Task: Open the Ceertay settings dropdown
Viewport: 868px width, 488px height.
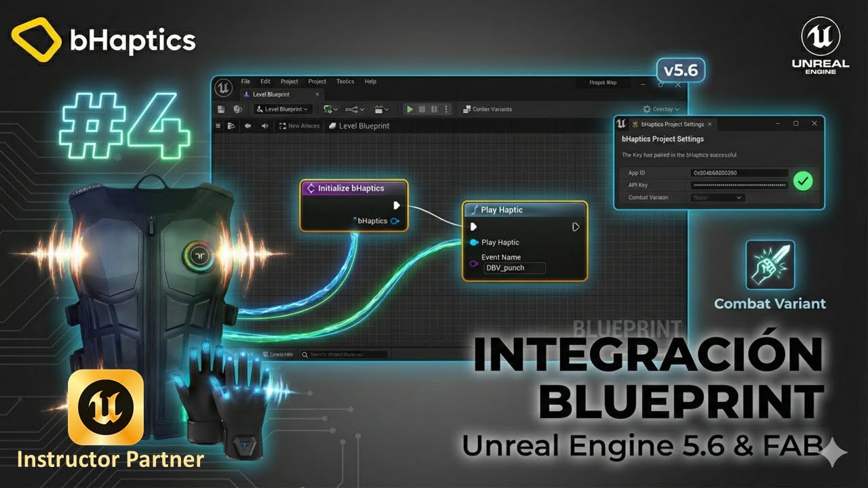Action: (661, 109)
